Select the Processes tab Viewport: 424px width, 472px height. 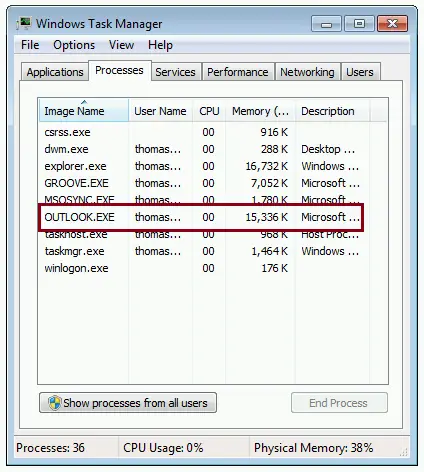[x=119, y=70]
